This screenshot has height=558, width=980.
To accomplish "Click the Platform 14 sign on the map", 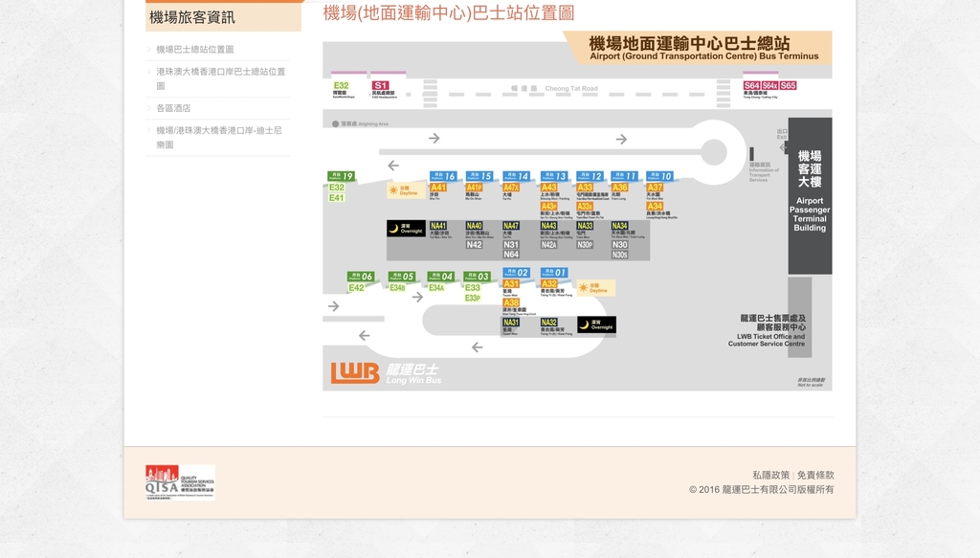I will pyautogui.click(x=517, y=176).
